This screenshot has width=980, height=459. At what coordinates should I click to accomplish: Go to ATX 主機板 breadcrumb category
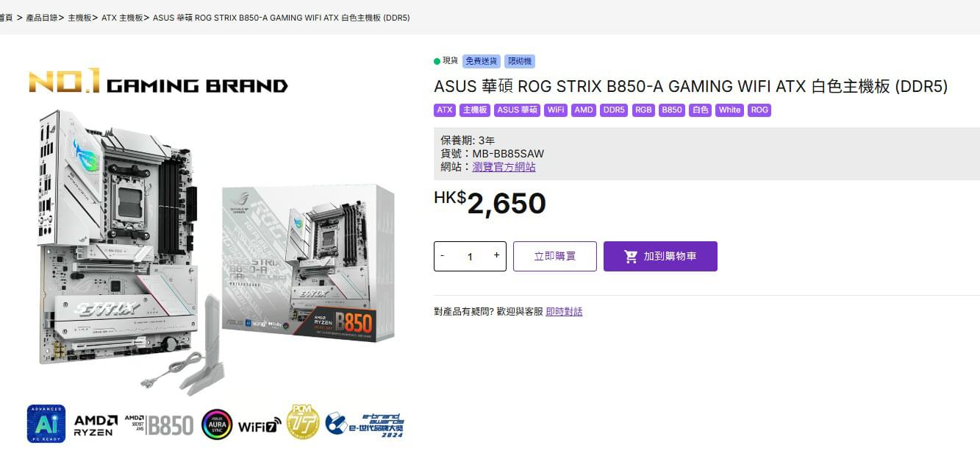coord(122,18)
